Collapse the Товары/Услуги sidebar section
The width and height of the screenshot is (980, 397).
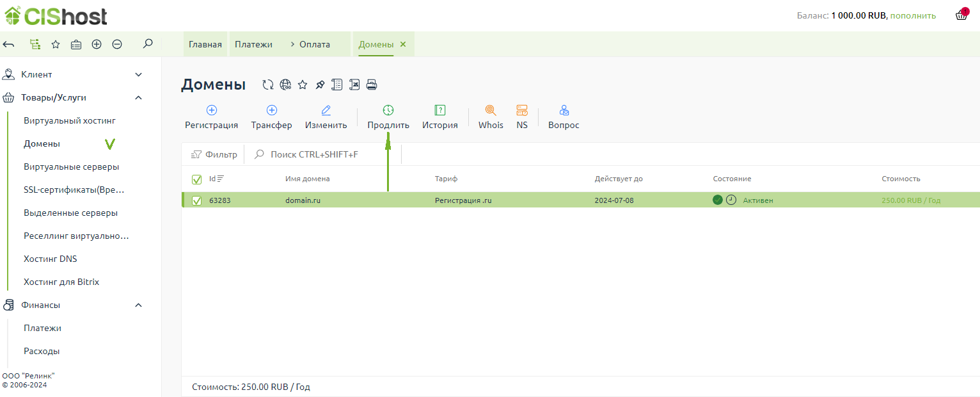138,98
